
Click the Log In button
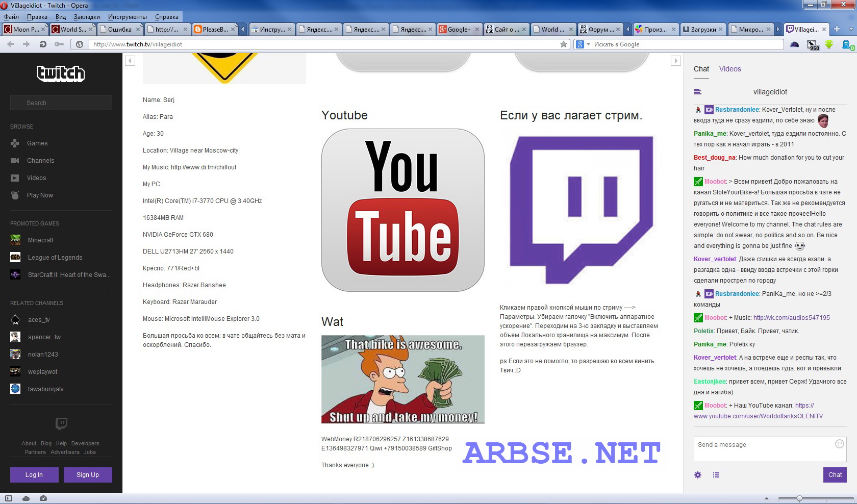click(x=34, y=475)
